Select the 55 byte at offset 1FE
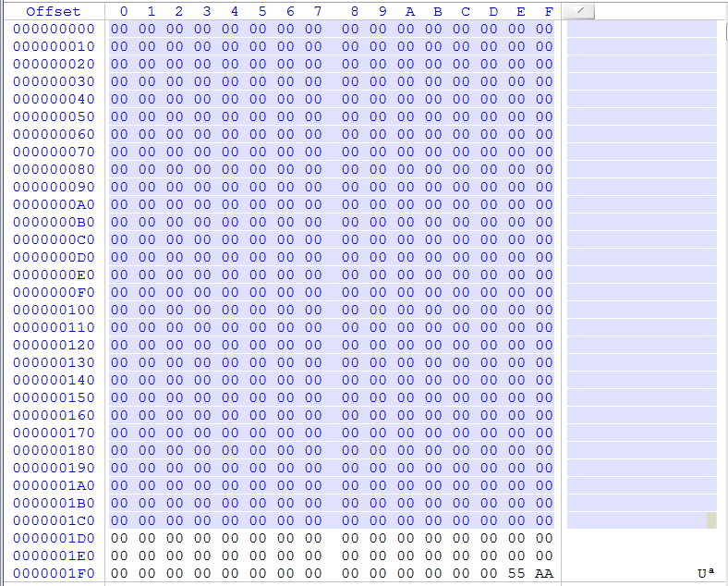The image size is (728, 586). [516, 573]
